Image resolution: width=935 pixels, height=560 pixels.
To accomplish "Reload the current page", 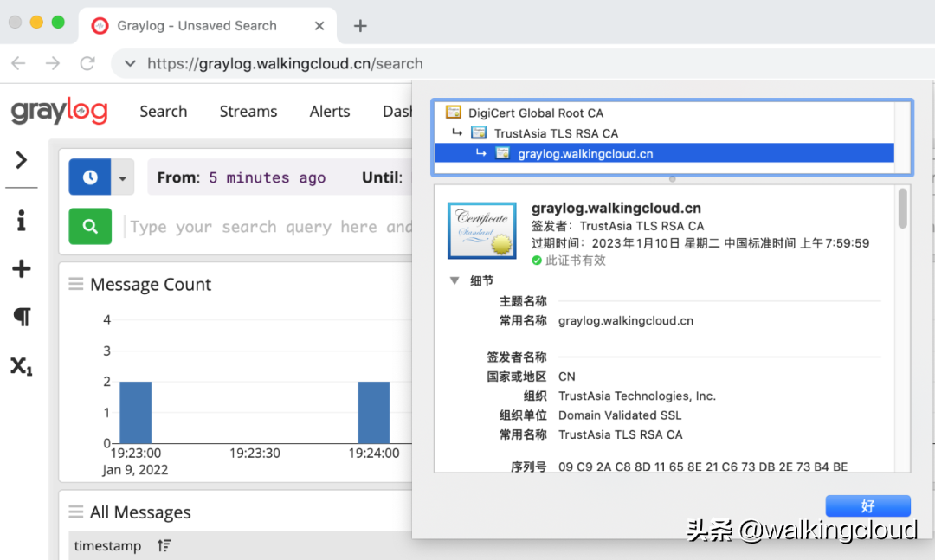I will click(87, 63).
